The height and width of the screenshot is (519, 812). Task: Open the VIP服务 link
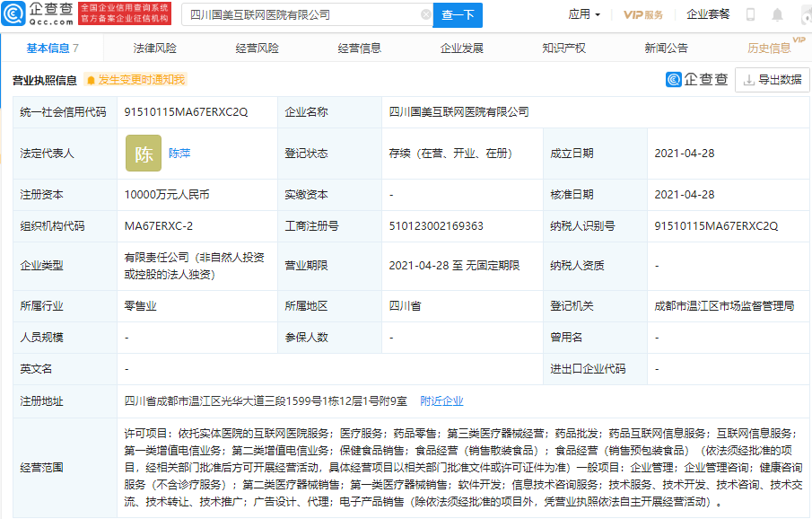tap(643, 14)
